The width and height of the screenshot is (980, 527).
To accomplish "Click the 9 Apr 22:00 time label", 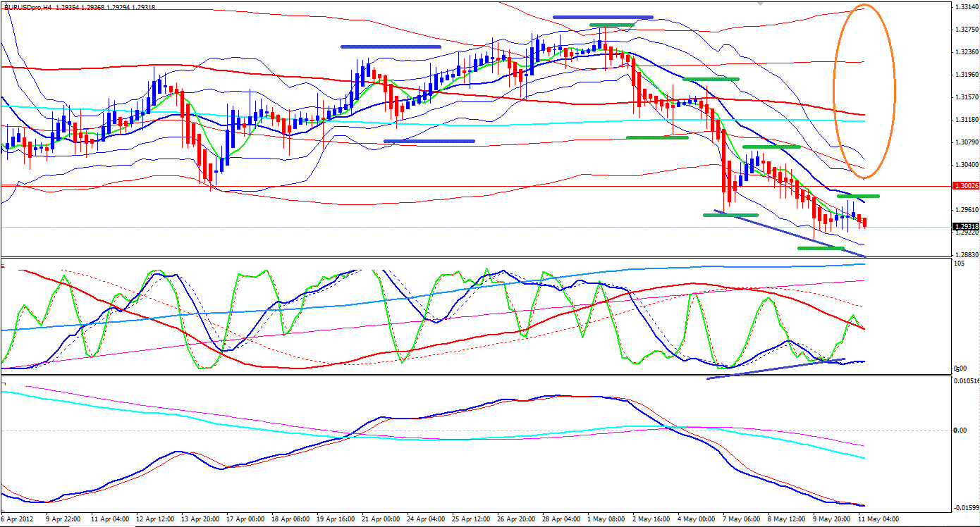I will tap(65, 519).
